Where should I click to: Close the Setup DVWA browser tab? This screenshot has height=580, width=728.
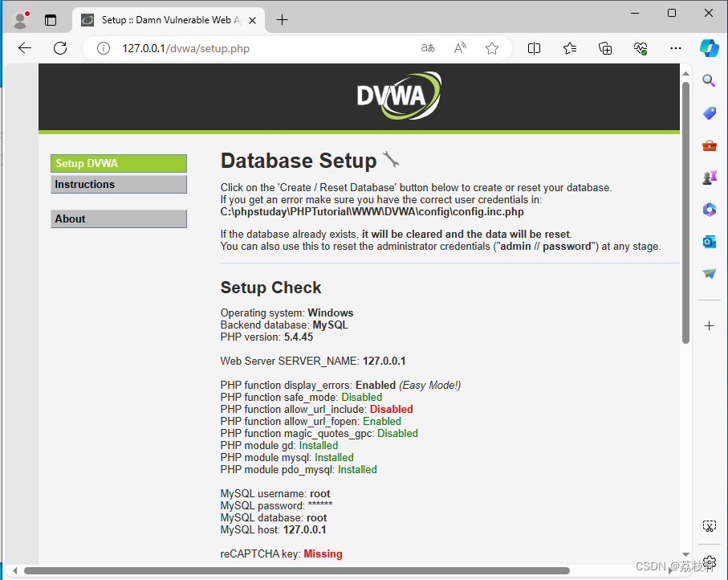coord(252,20)
